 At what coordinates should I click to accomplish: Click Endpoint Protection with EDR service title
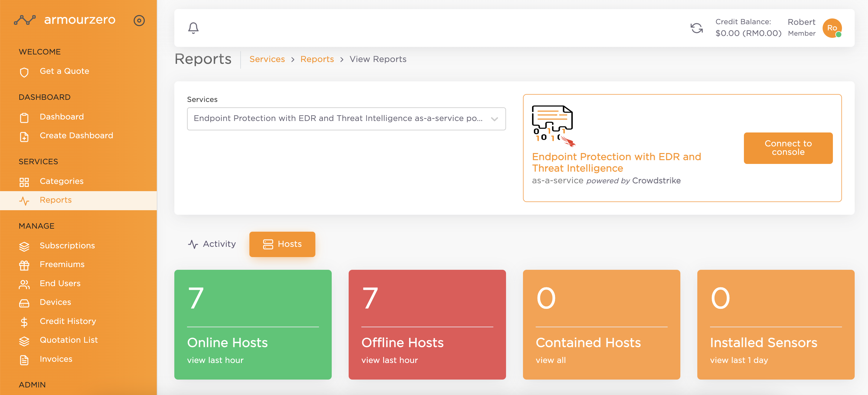616,163
